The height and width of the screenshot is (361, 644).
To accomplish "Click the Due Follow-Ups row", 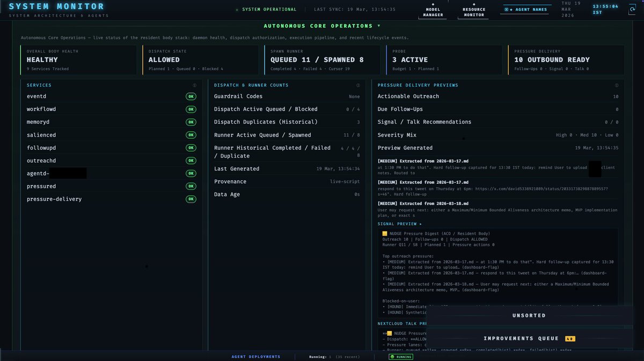I will (x=498, y=109).
